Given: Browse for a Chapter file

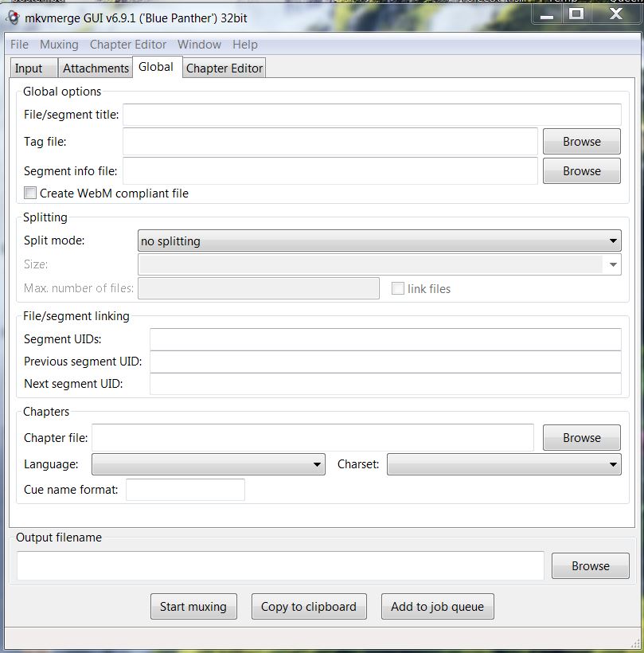Looking at the screenshot, I should point(582,438).
